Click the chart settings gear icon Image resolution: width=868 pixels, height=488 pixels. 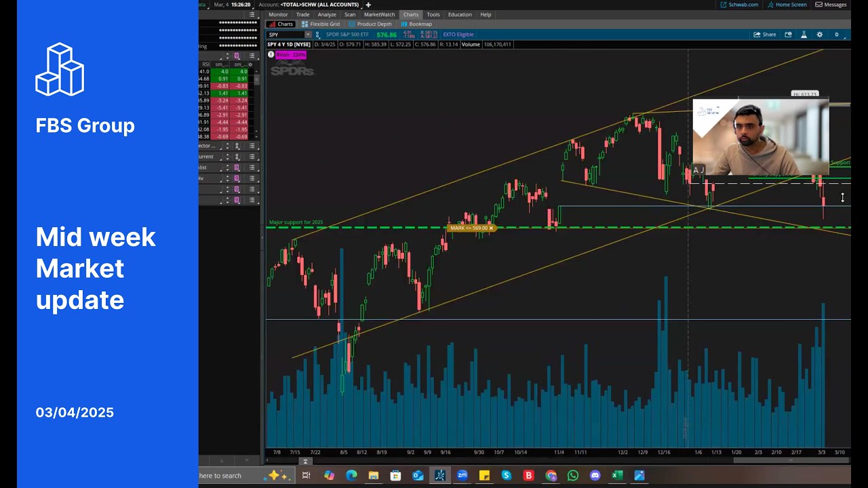tap(819, 35)
